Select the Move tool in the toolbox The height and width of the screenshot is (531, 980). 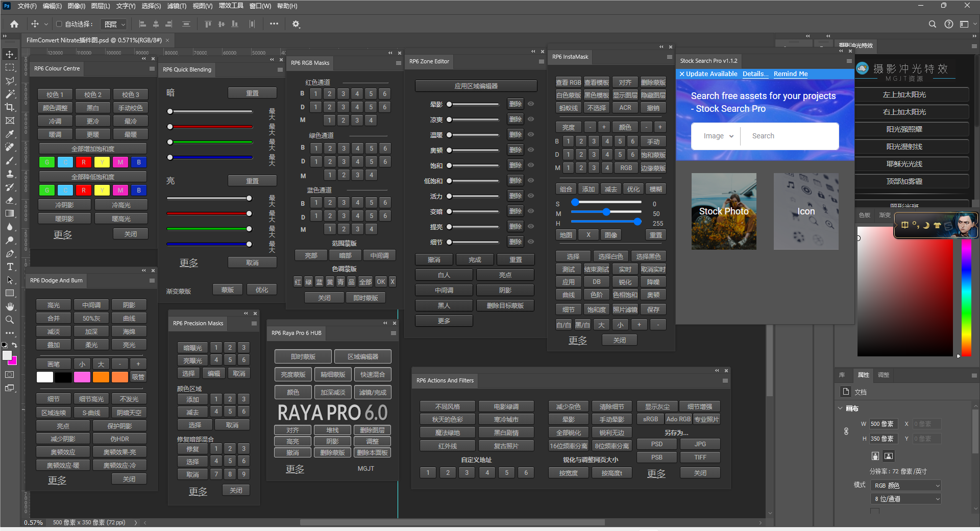(x=10, y=54)
